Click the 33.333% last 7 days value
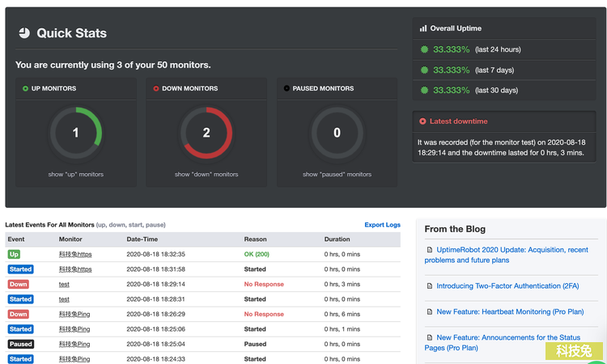The image size is (607, 364). (452, 70)
